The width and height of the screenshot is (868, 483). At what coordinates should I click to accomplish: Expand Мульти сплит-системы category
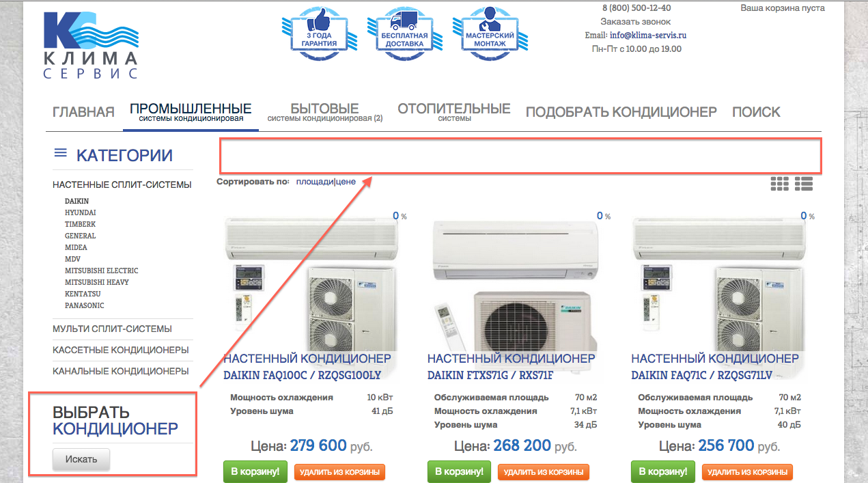(112, 329)
